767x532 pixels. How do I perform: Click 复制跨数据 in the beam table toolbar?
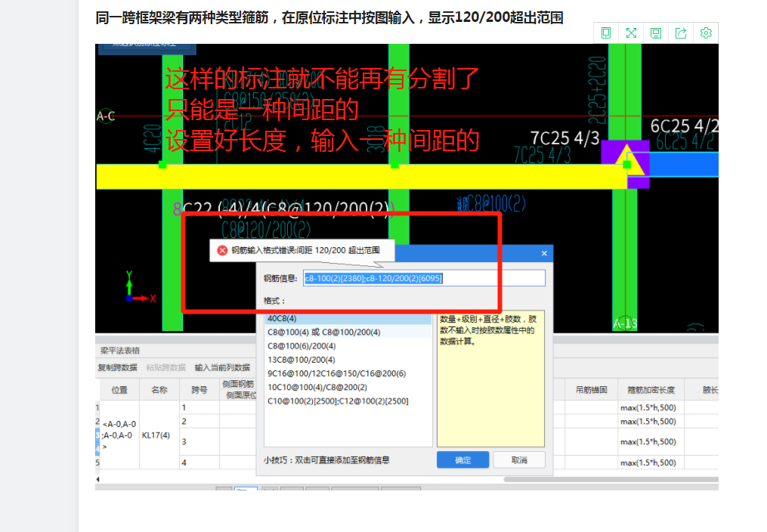pos(117,367)
